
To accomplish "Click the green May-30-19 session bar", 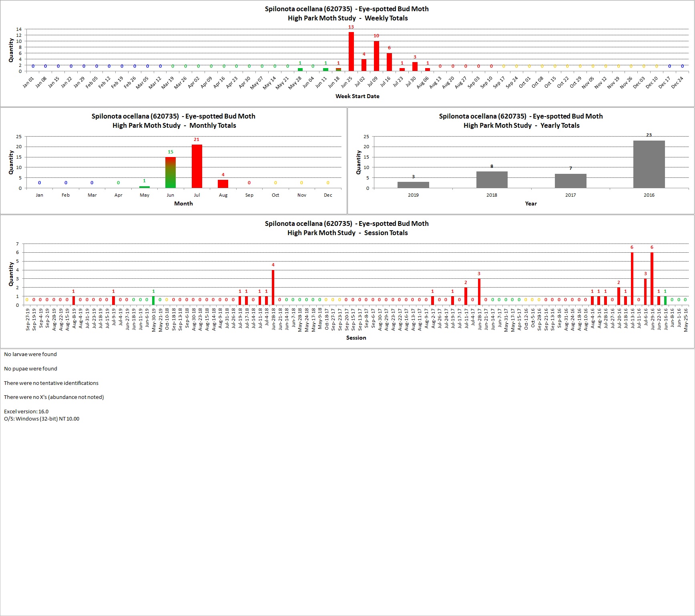I will (153, 301).
